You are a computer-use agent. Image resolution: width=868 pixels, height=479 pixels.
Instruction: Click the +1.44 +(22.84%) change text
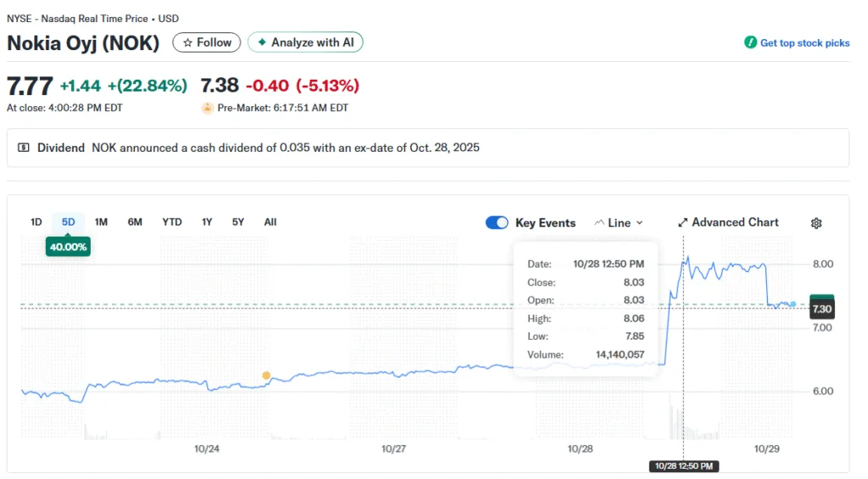(124, 86)
